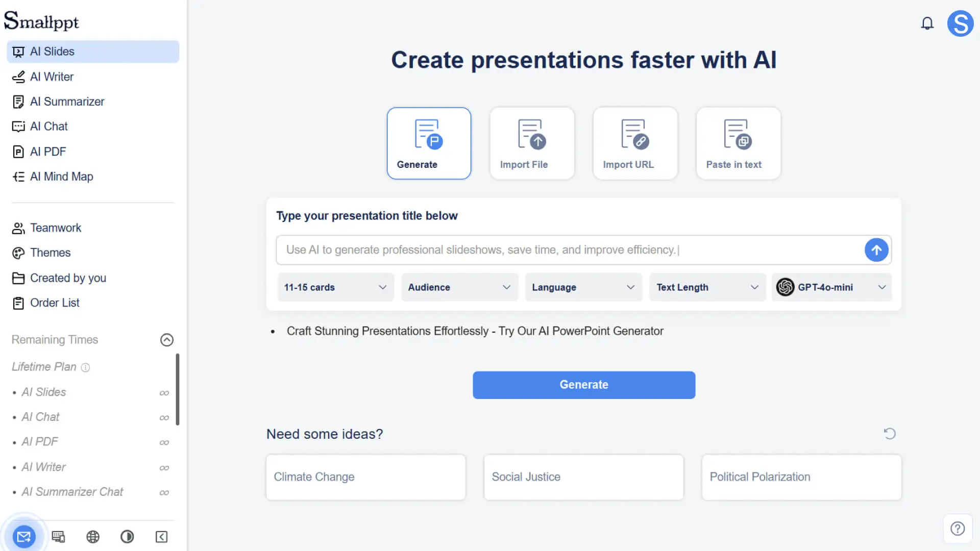Focus the presentation title input field
This screenshot has width=980, height=551.
click(570, 250)
